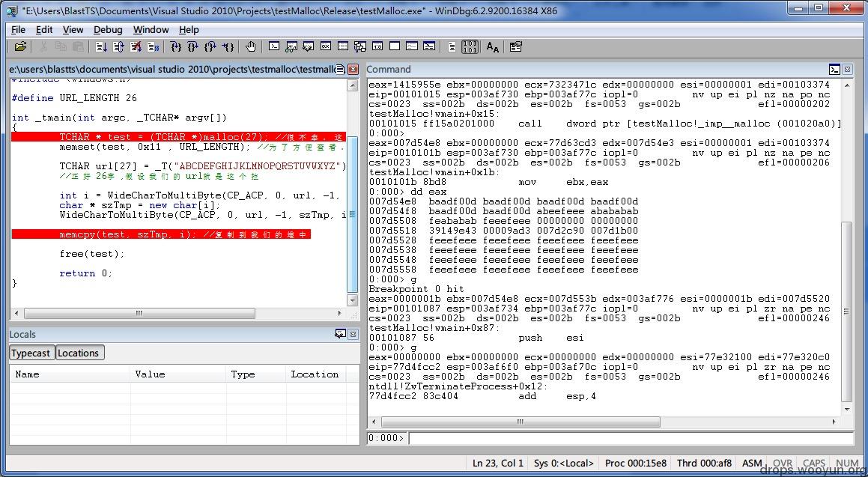
Task: Open the Debug menu
Action: 108,29
